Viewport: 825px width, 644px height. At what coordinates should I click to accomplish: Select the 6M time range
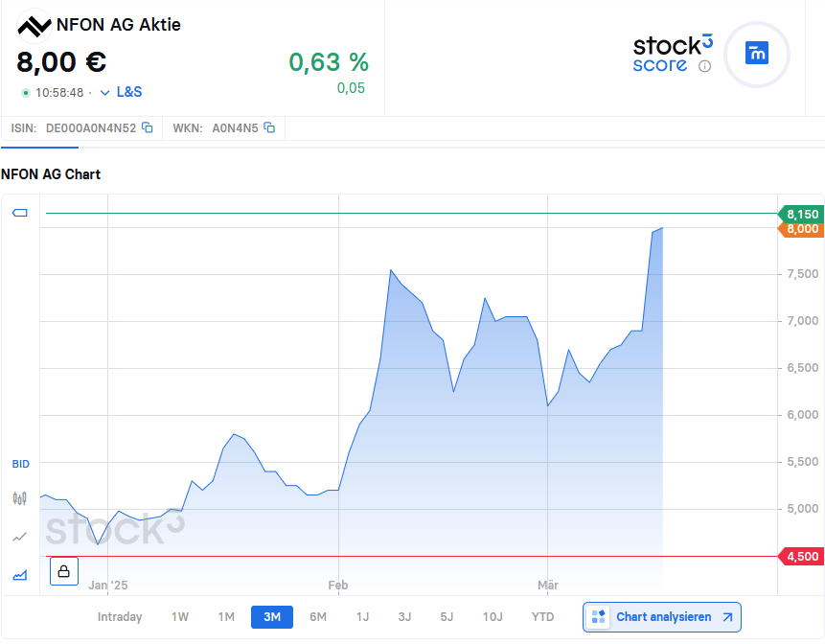pyautogui.click(x=318, y=616)
